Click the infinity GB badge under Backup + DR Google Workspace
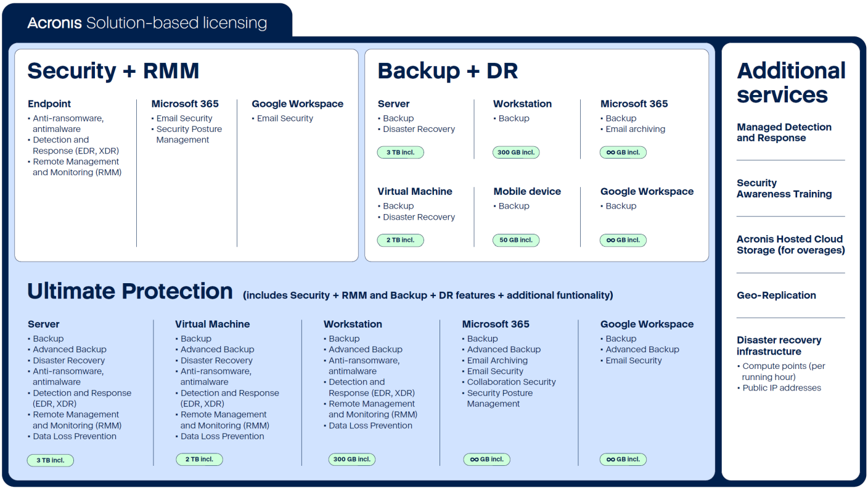 pos(623,240)
